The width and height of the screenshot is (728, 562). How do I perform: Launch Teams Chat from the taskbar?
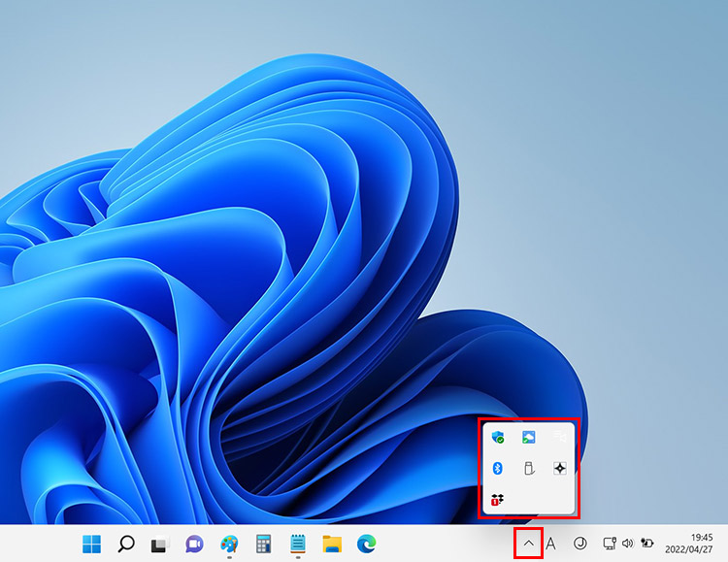pyautogui.click(x=194, y=544)
